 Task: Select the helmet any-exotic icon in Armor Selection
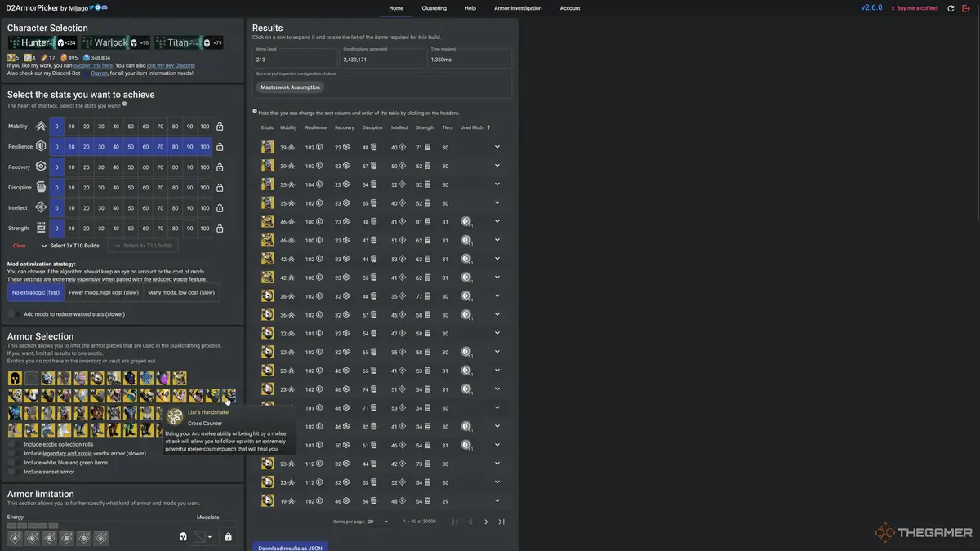[x=15, y=378]
